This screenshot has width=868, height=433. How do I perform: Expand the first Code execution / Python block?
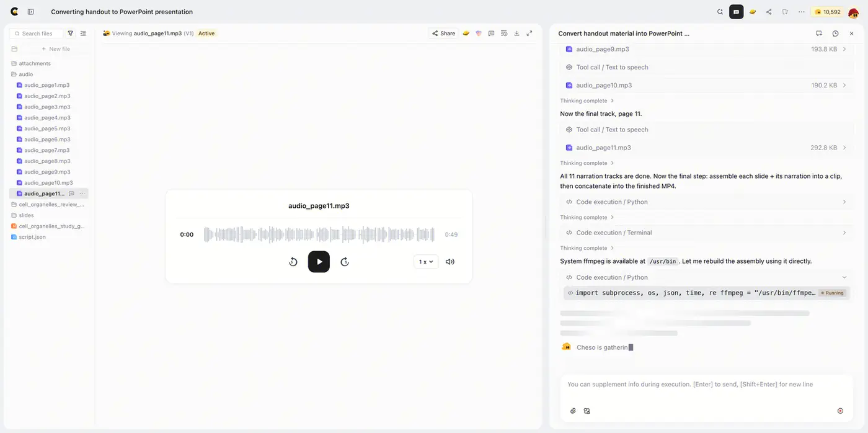point(706,202)
